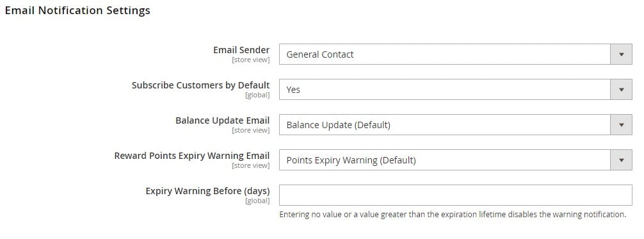Click the arrow icon for Points Expiry Warning
The height and width of the screenshot is (239, 644).
tap(621, 160)
